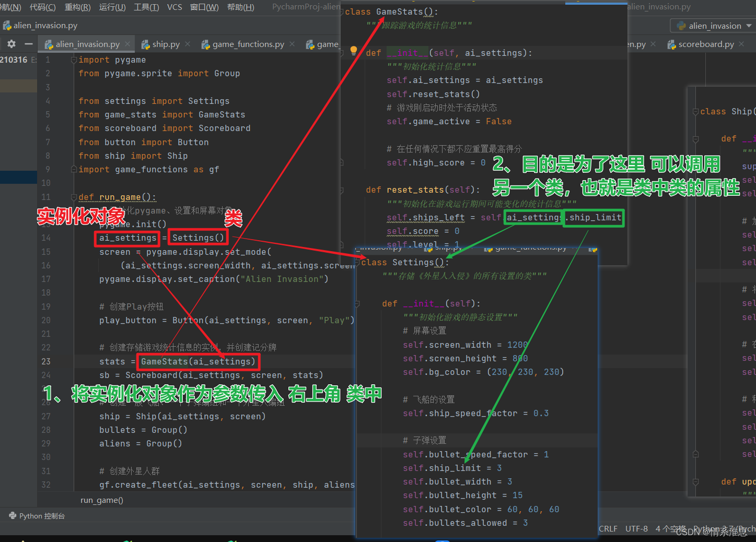Image resolution: width=756 pixels, height=542 pixels.
Task: Click 'self.reset_stats()' in GameStats
Action: pos(433,94)
